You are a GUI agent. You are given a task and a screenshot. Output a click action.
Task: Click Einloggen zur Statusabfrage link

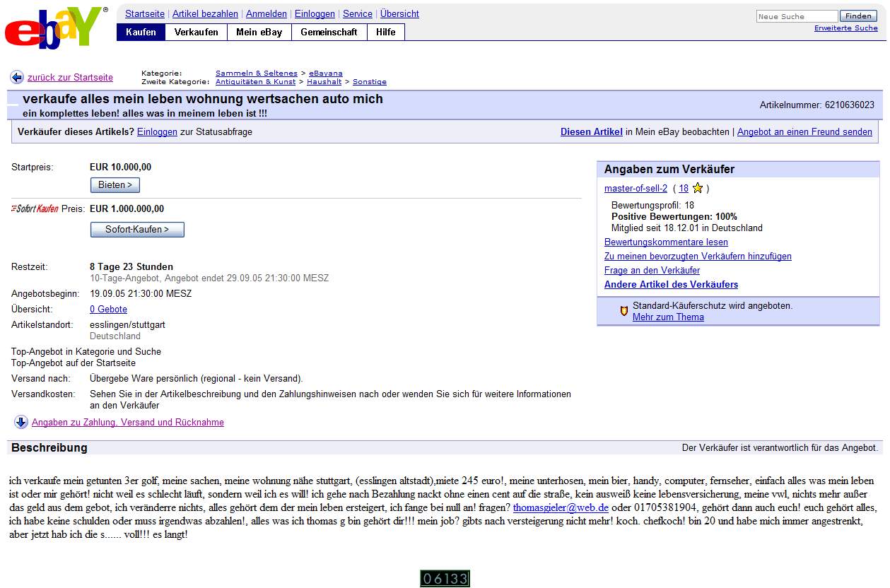(157, 132)
